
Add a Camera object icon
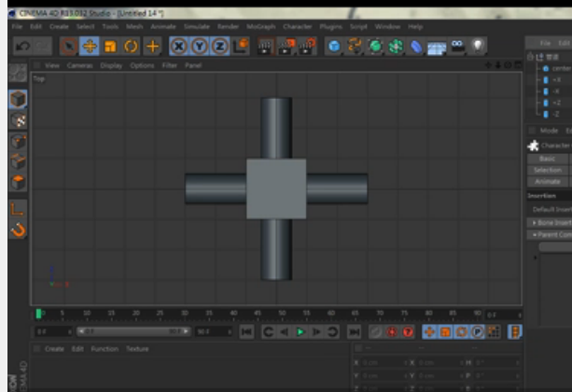[457, 47]
